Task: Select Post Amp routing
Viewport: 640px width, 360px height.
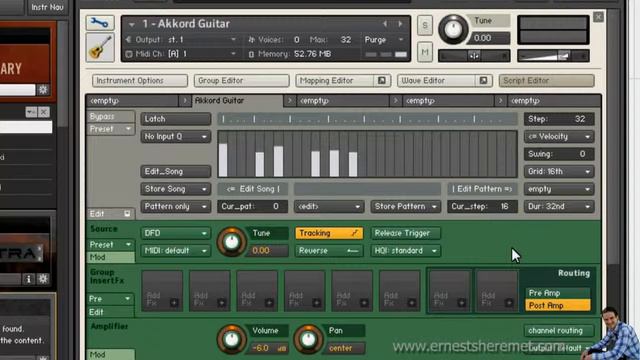Action: (558, 305)
